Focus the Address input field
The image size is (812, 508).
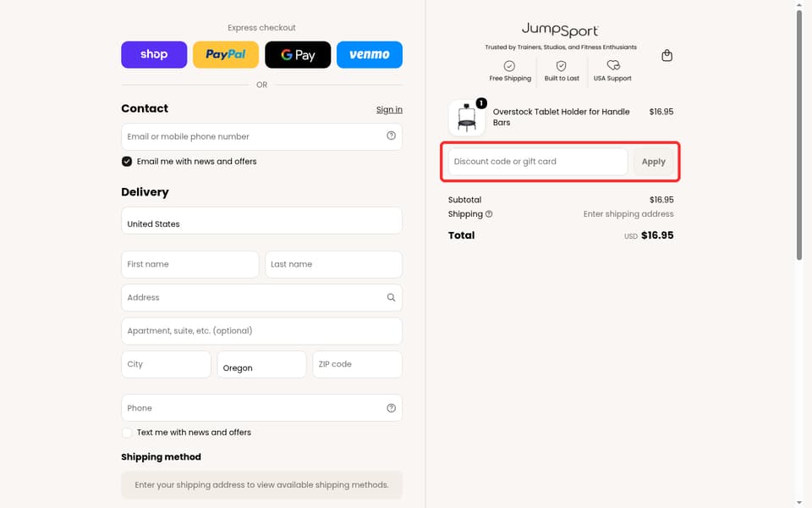(261, 297)
